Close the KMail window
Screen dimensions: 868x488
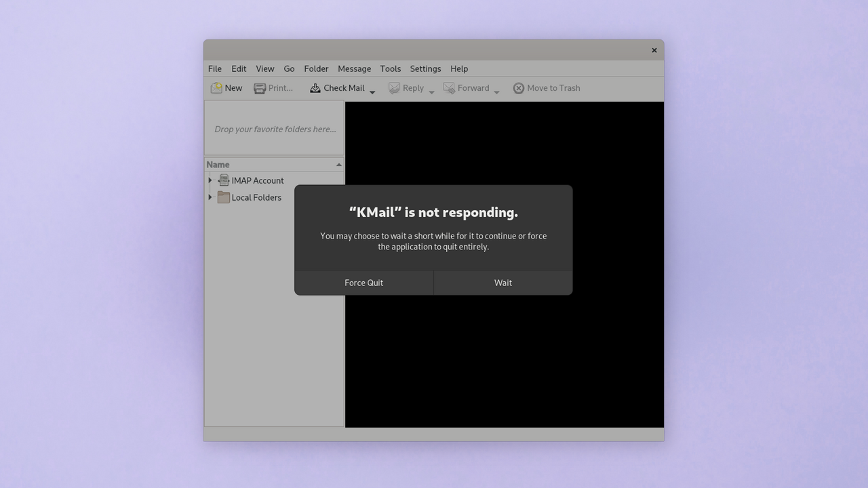tap(654, 50)
